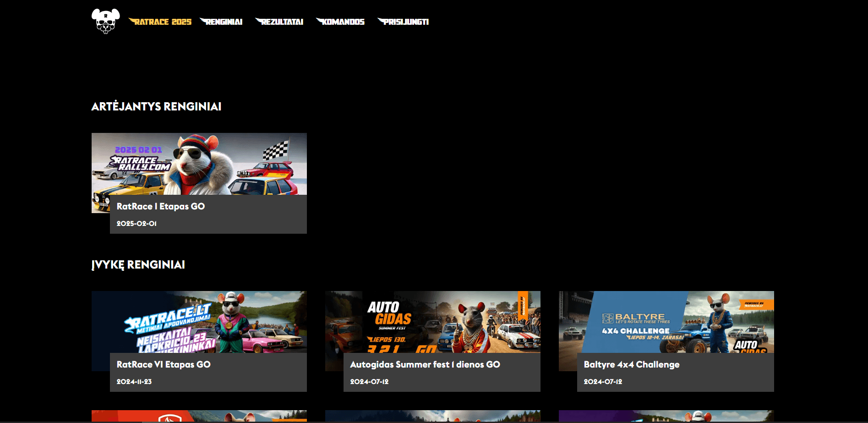Select the date 2025-02-01
Screen dimensions: 868x423
coord(136,224)
